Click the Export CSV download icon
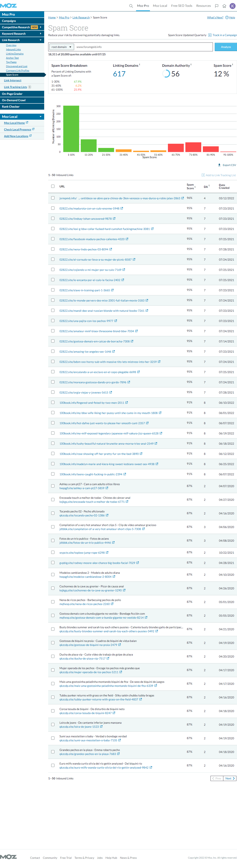The width and height of the screenshot is (237, 868). coord(220,165)
